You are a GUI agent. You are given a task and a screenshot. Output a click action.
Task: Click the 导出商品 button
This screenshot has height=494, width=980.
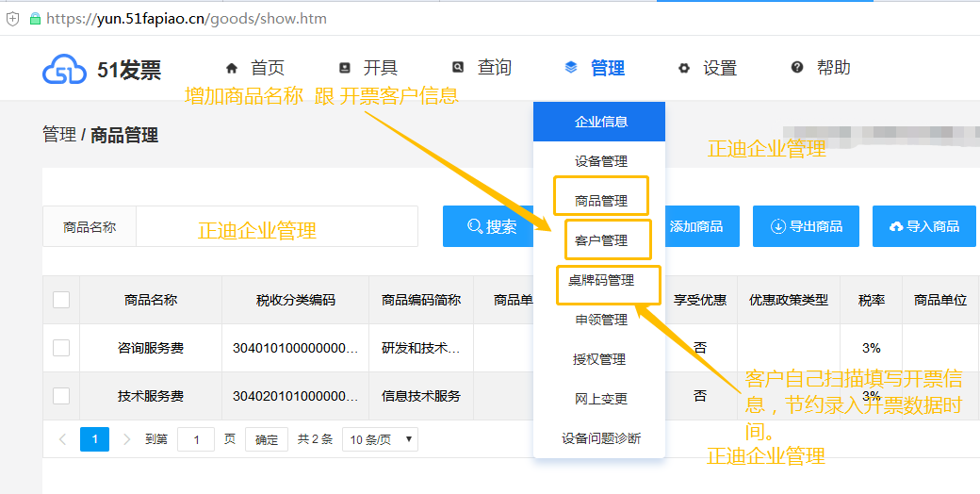[807, 226]
